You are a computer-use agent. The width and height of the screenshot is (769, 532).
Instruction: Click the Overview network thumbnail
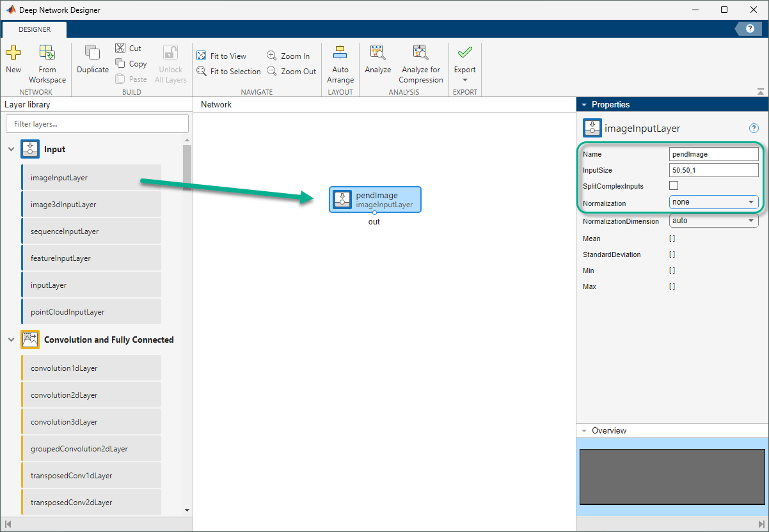coord(672,477)
